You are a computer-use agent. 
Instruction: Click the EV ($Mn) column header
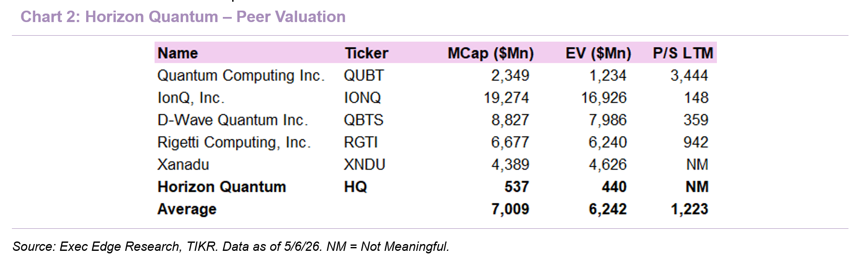(598, 53)
